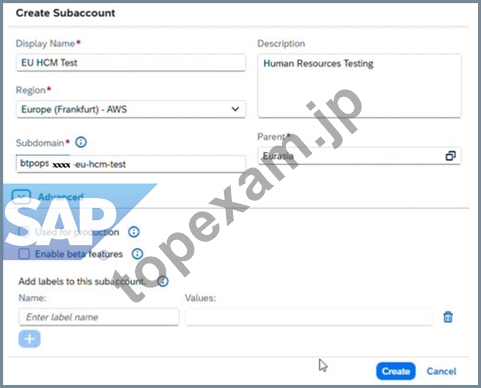
Task: Click info icon beside Enable beta features
Action: click(137, 254)
